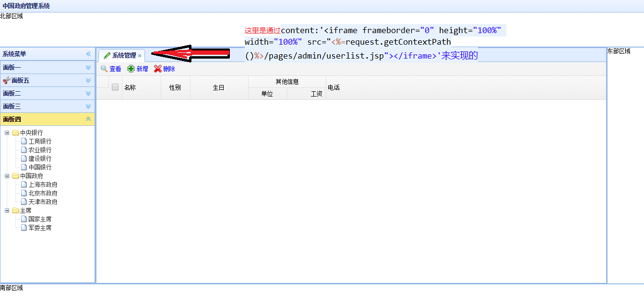Screen dimensions: 644x305
Task: Click the 新增 toolbar button
Action: (138, 69)
